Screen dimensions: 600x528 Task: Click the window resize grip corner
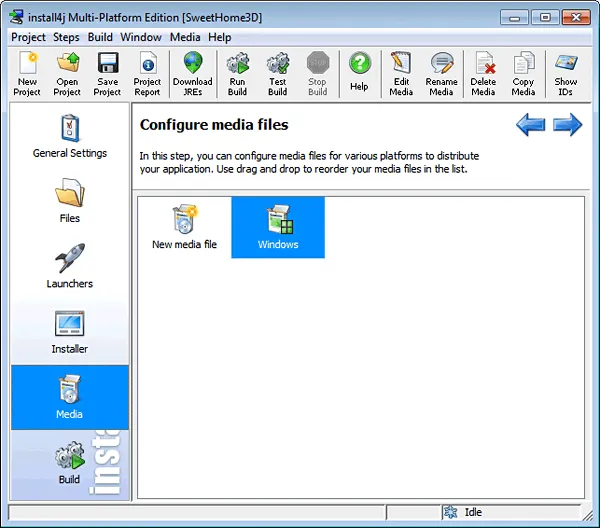pyautogui.click(x=587, y=515)
